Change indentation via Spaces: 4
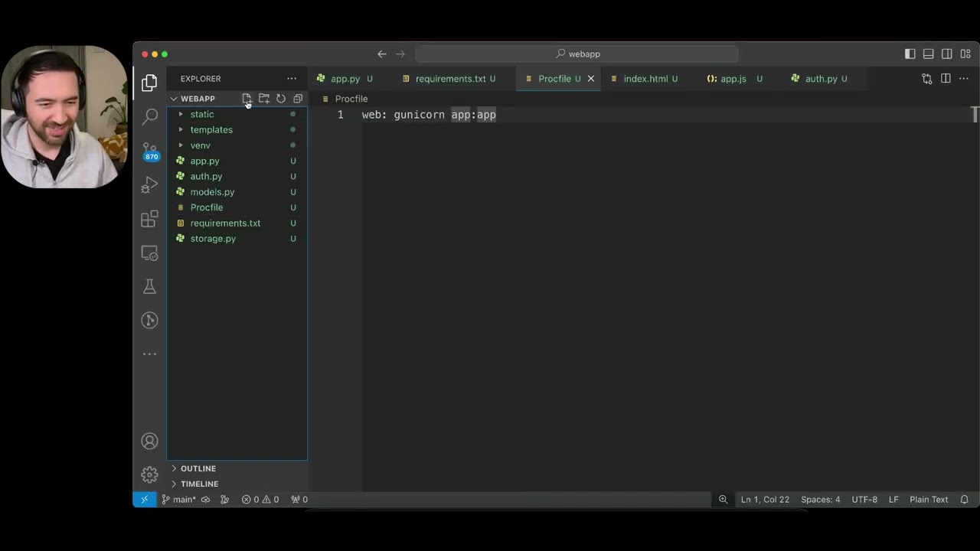 (x=820, y=499)
